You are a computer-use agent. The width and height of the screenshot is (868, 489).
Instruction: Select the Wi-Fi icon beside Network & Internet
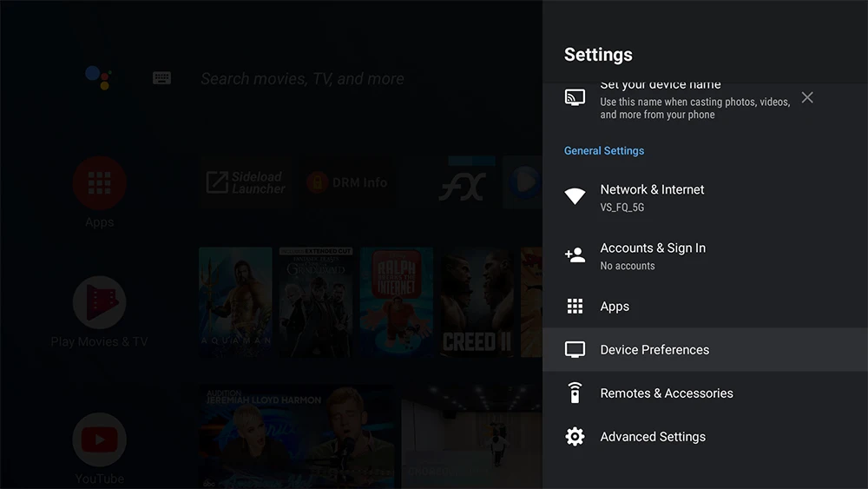pos(575,196)
